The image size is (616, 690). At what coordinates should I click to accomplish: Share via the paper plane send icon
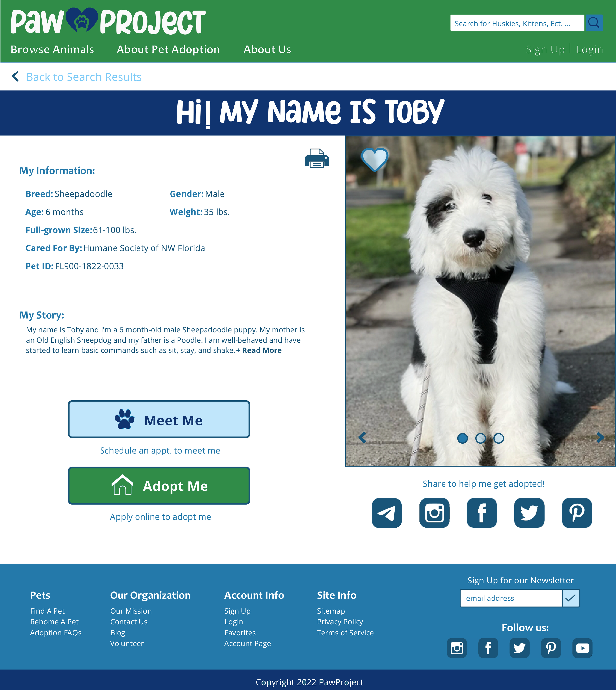point(387,513)
